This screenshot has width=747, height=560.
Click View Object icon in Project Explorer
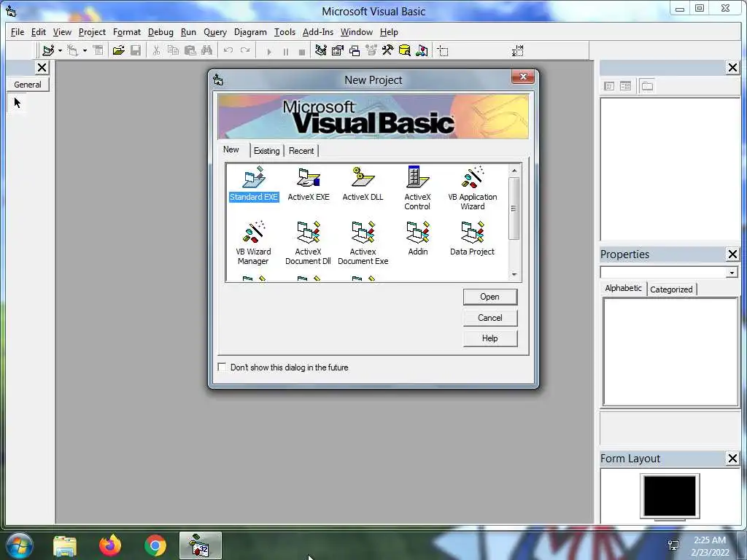coord(625,86)
